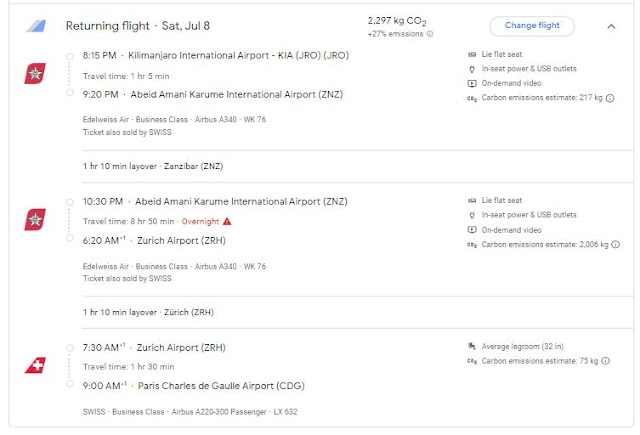Click the multi-airline icon beside Returning flight
Viewport: 640px width, 435px height.
click(x=36, y=26)
